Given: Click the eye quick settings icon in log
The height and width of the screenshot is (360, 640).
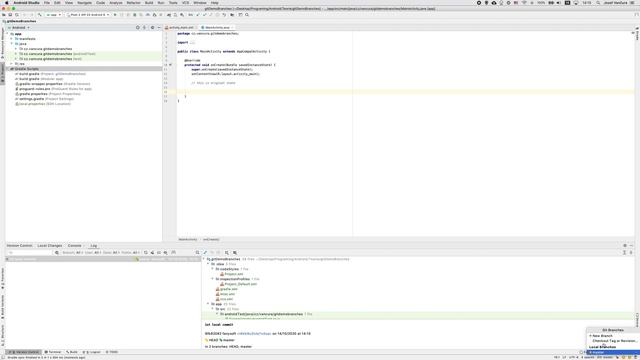Looking at the screenshot, I should point(165,253).
